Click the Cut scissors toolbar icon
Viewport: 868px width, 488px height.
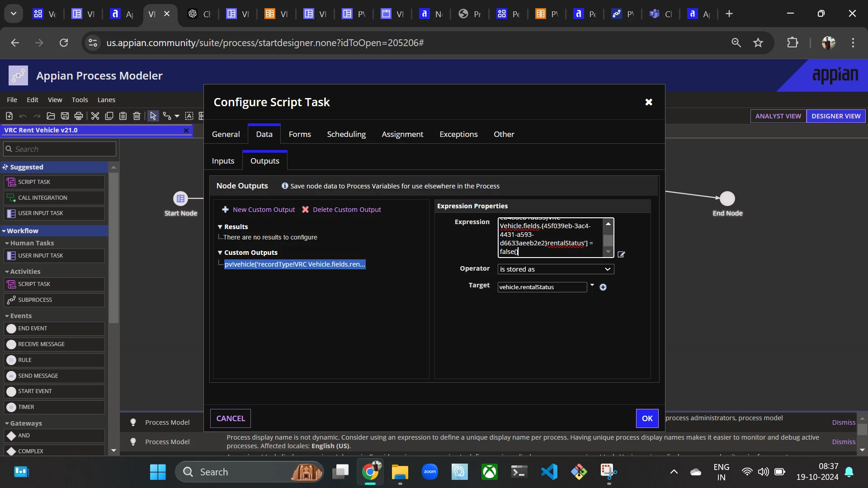[95, 116]
